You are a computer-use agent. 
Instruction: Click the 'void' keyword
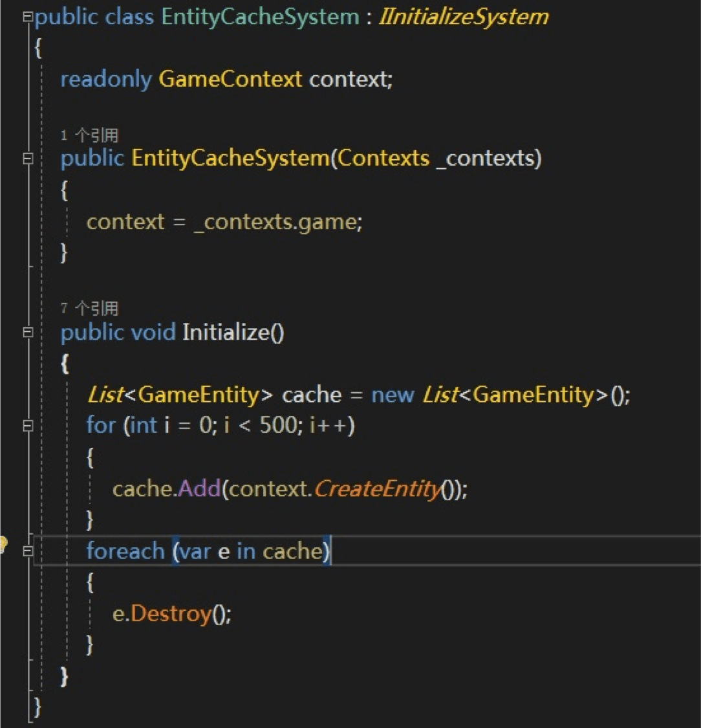153,333
